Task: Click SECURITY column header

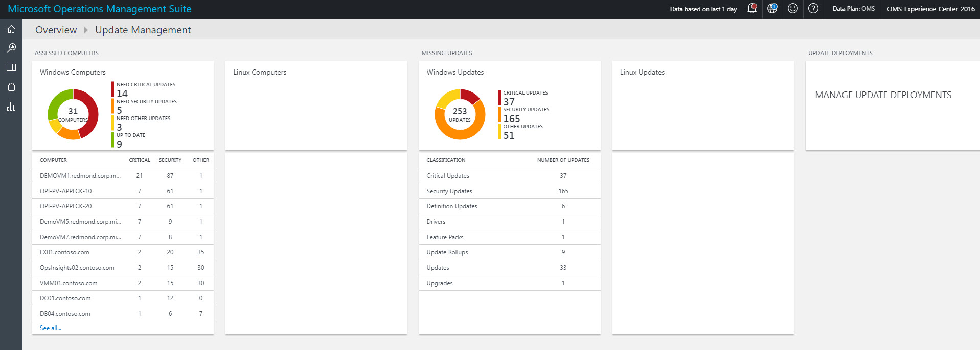Action: click(x=170, y=160)
